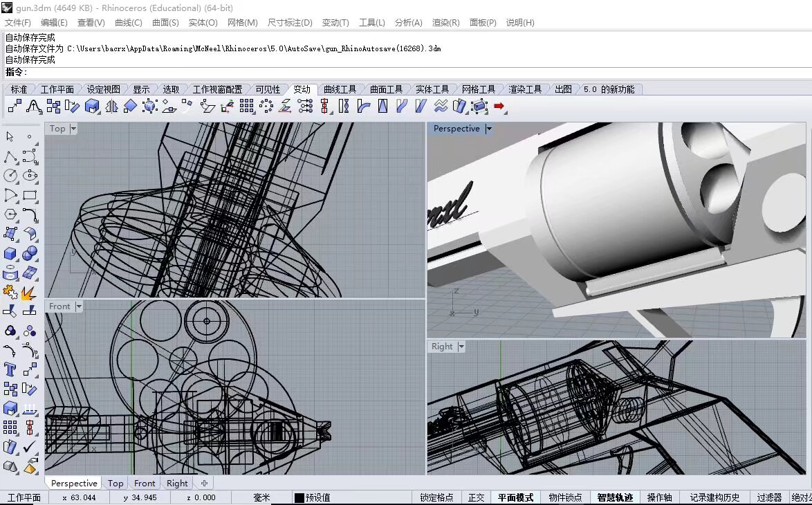812x505 pixels.
Task: Select the Rectangular Array icon in toolbar
Action: [x=246, y=107]
